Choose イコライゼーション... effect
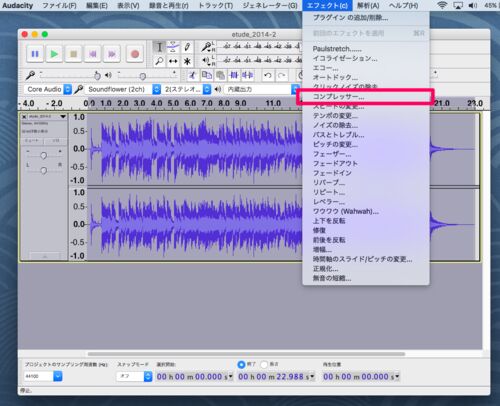500x406 pixels. coord(366,58)
